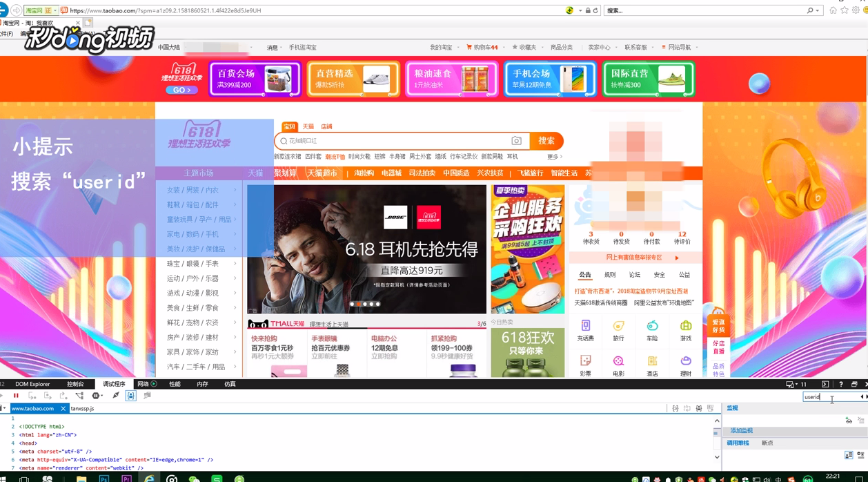Click the WeChat icon in the taskbar
The image size is (868, 482).
tap(195, 478)
